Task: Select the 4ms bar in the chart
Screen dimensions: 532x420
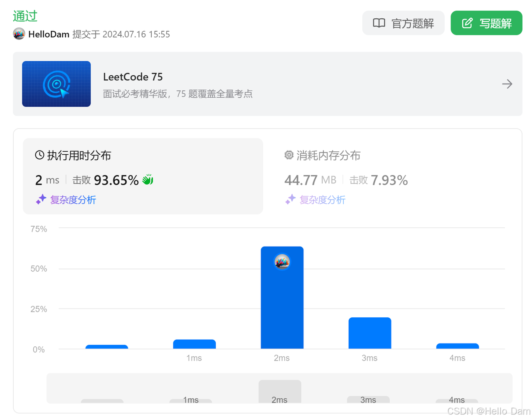Action: click(x=458, y=346)
